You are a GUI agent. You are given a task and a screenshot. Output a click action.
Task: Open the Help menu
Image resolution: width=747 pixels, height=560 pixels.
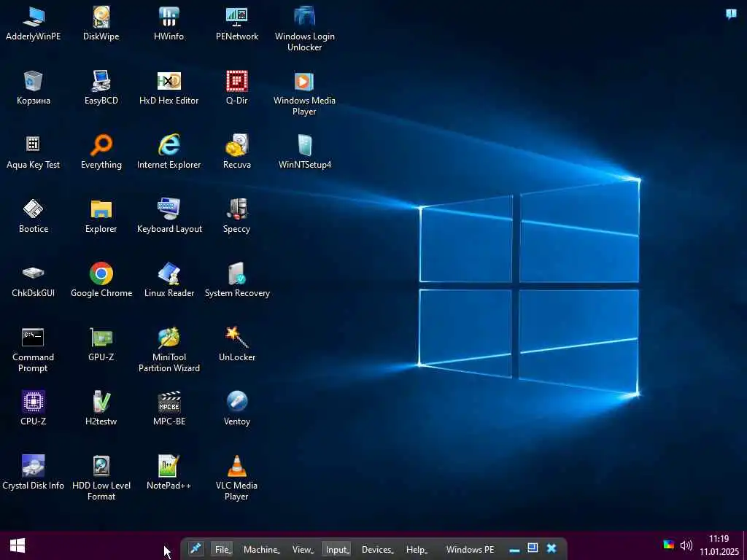click(417, 549)
